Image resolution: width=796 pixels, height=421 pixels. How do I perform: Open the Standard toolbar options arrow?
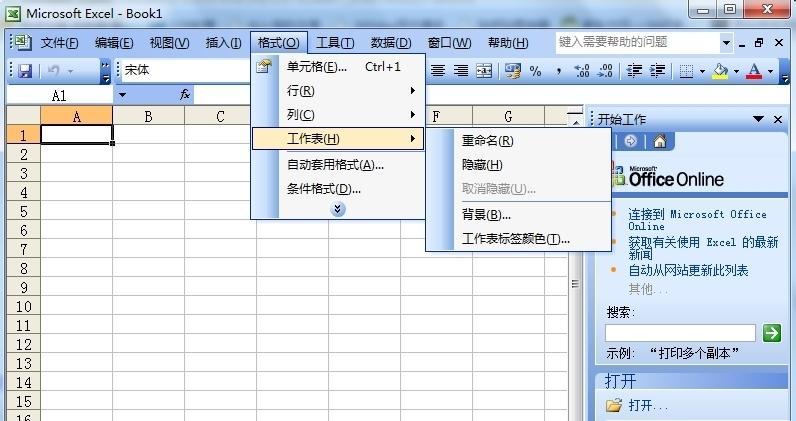coord(105,71)
